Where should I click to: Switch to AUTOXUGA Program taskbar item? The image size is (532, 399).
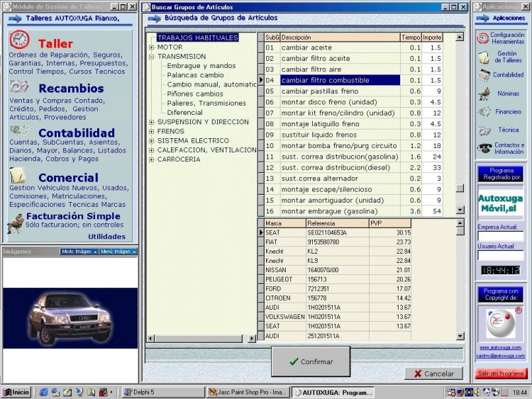[333, 392]
